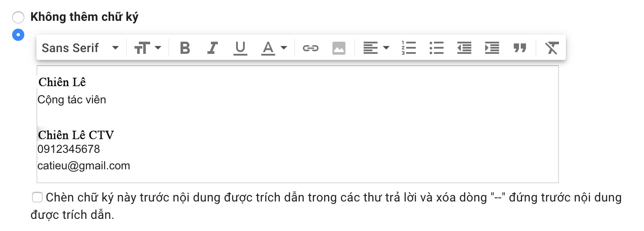Remove formatting from signature text
644x231 pixels.
[x=552, y=48]
